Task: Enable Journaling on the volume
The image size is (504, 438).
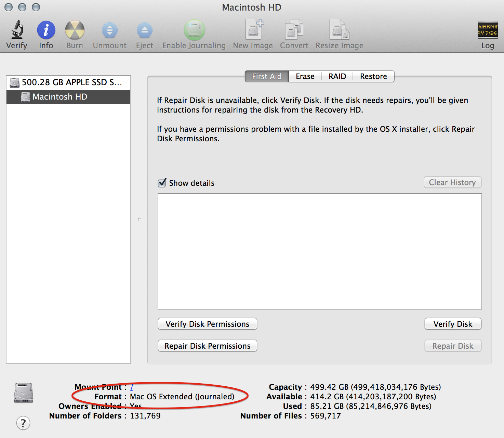Action: [x=194, y=33]
